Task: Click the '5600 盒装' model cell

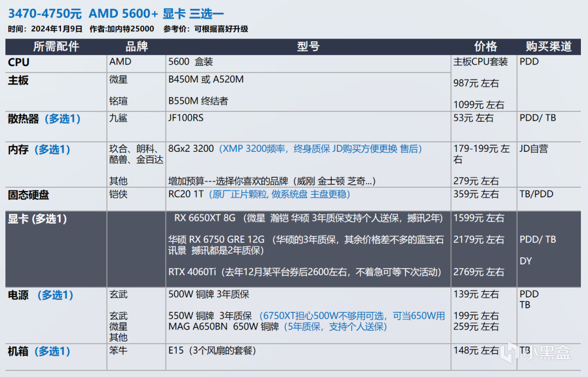Action: pyautogui.click(x=191, y=61)
